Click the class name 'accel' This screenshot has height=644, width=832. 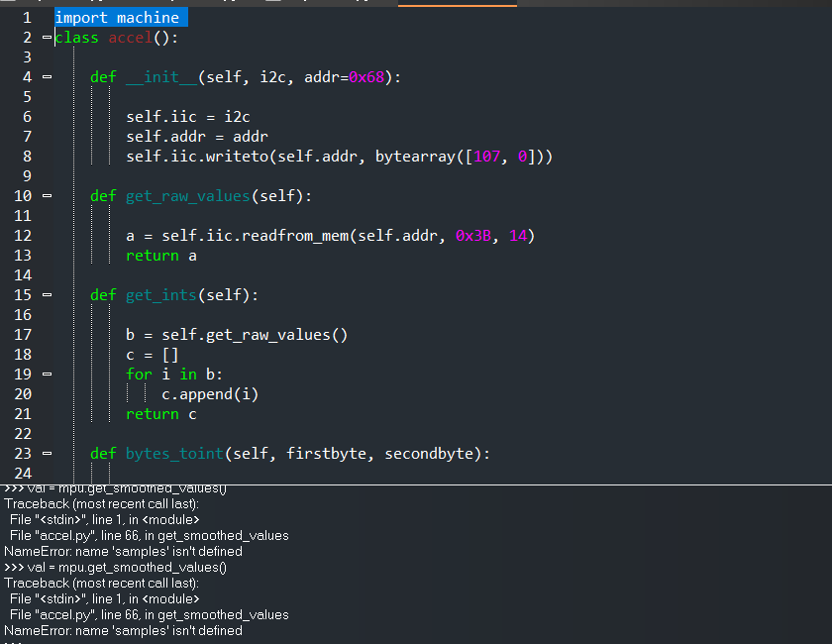[131, 38]
